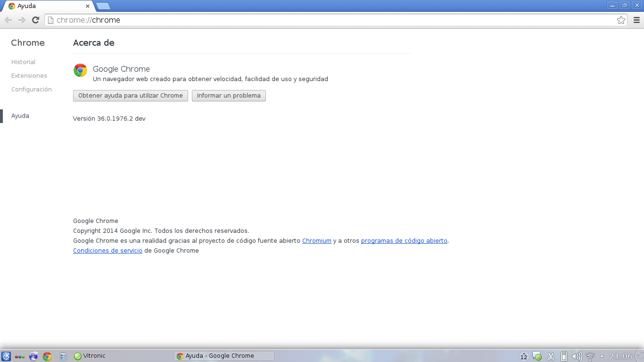644x362 pixels.
Task: Click Informar un problema button
Action: point(229,96)
